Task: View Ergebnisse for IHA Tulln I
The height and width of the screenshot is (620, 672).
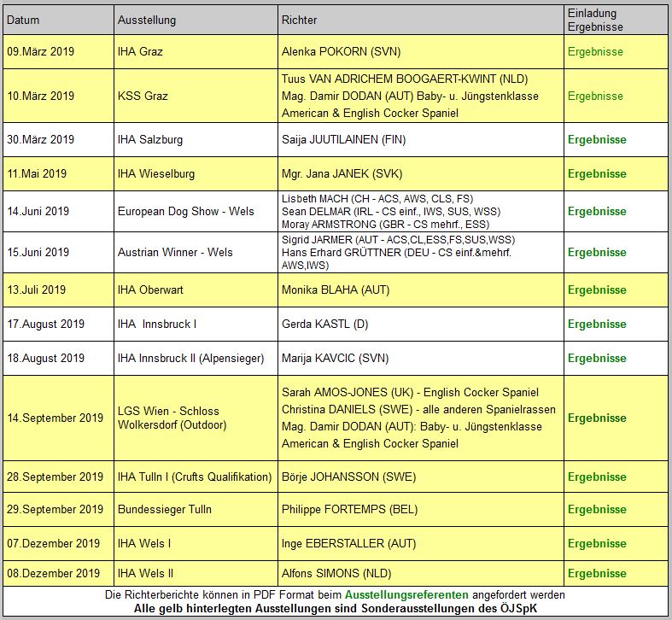Action: pyautogui.click(x=597, y=477)
